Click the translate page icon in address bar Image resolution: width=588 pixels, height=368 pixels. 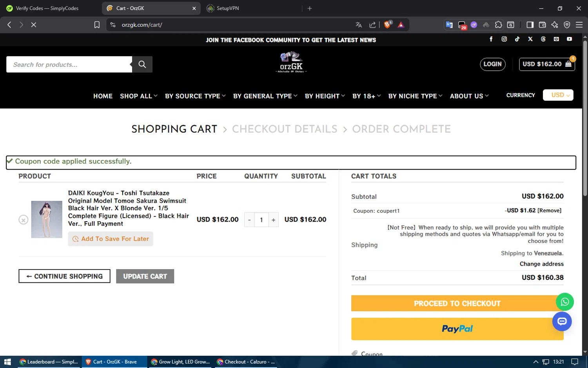coord(359,25)
